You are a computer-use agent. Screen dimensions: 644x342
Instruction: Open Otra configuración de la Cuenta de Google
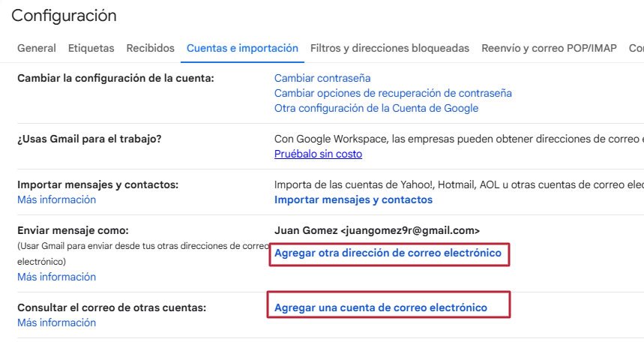coord(376,108)
